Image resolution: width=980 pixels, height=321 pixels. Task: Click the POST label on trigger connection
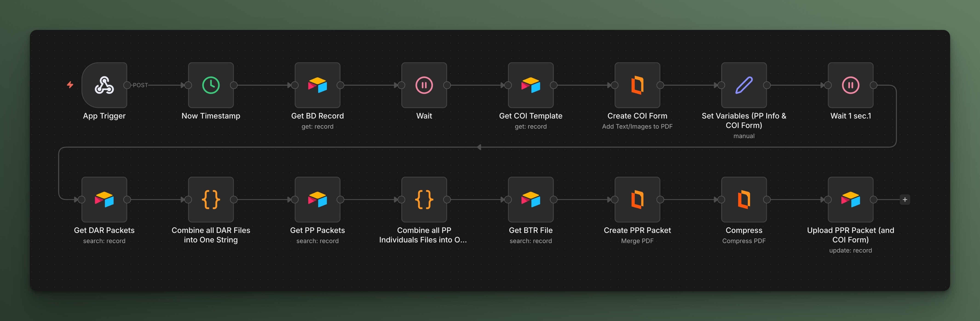pyautogui.click(x=140, y=85)
